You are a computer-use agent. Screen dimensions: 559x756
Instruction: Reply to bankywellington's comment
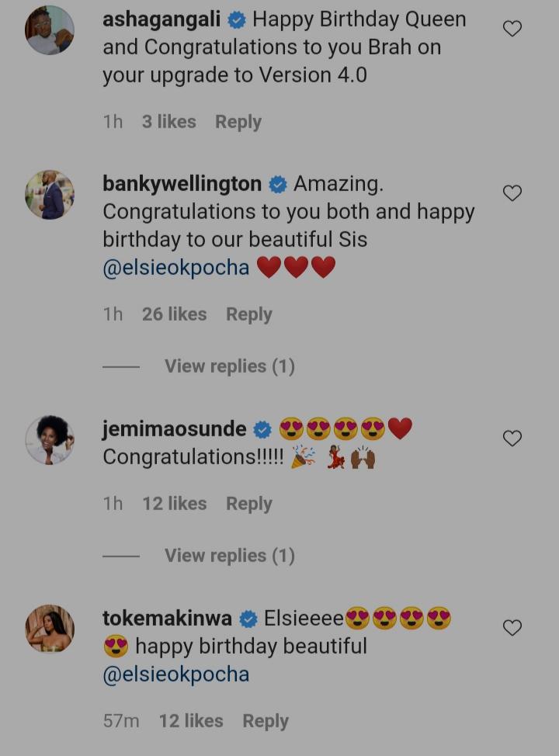[248, 314]
